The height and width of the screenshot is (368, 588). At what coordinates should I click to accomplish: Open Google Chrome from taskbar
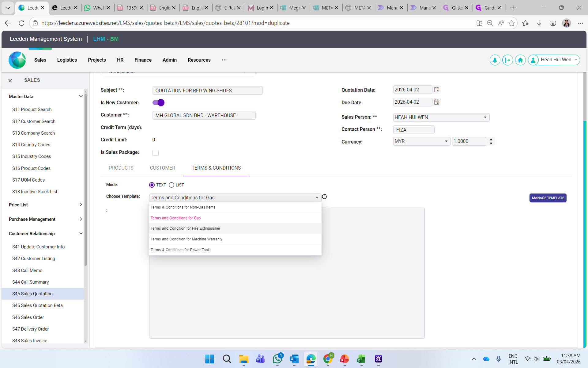point(328,359)
